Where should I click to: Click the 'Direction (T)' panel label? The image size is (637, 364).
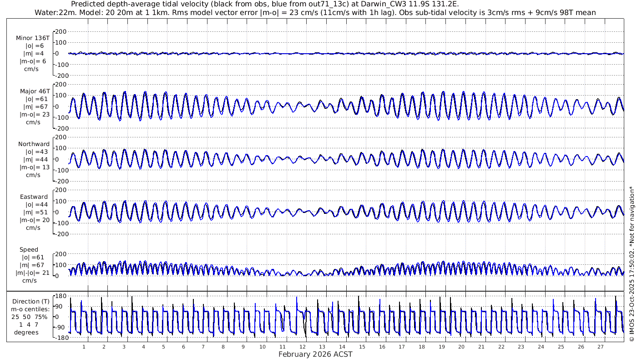tap(31, 302)
